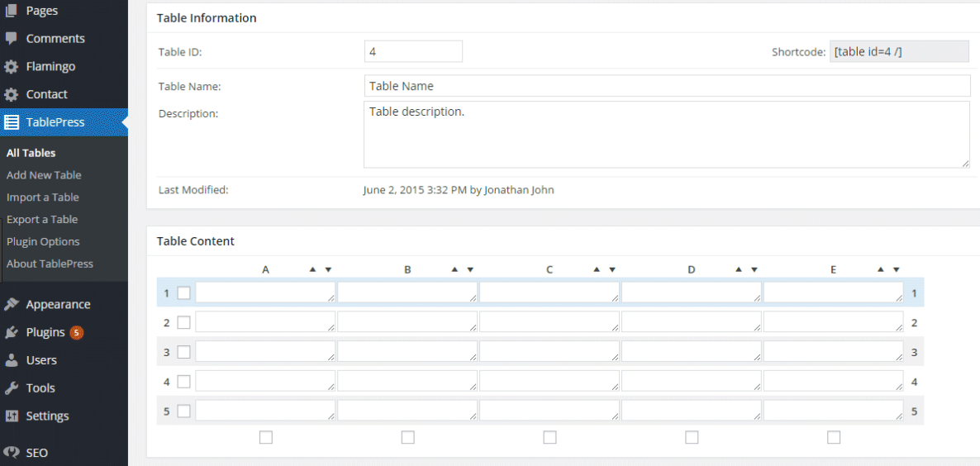Open Export a Table link

(x=42, y=219)
